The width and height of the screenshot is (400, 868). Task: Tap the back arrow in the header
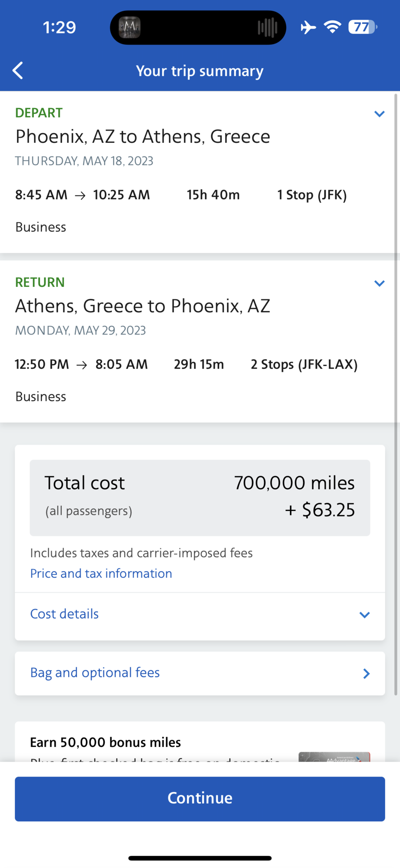(x=18, y=71)
